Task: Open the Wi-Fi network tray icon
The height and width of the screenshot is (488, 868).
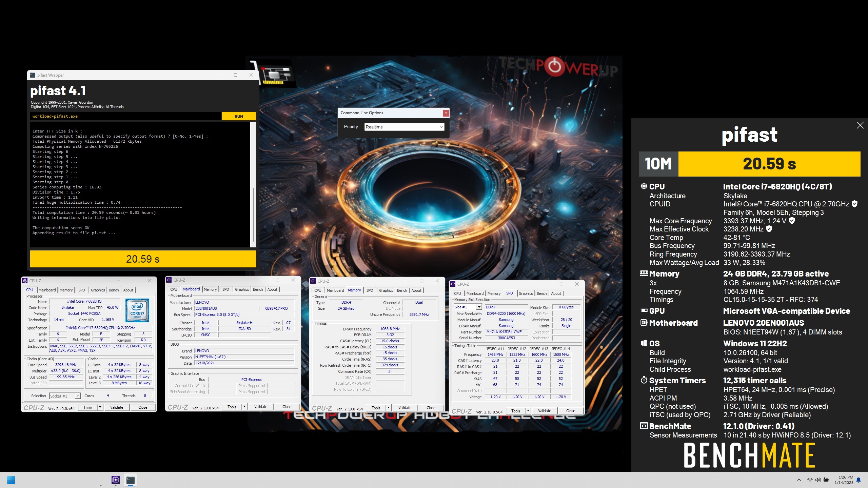Action: tap(810, 480)
